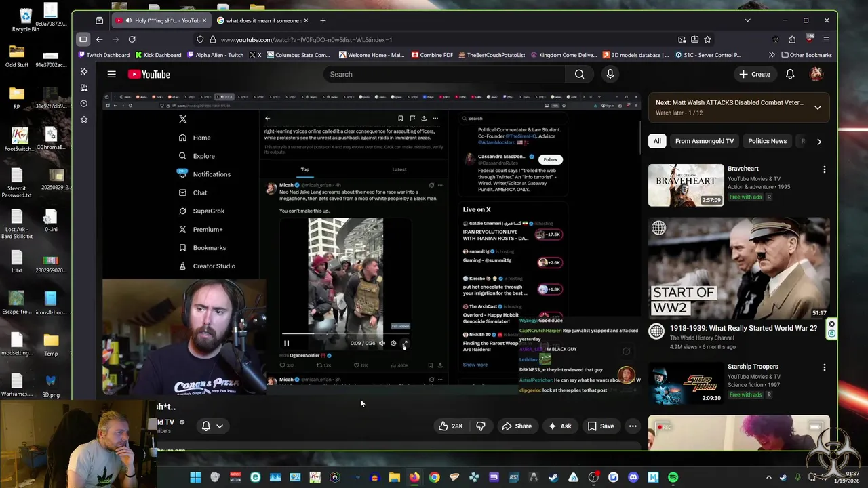Select Politics News filter chip
The height and width of the screenshot is (488, 868).
point(767,141)
